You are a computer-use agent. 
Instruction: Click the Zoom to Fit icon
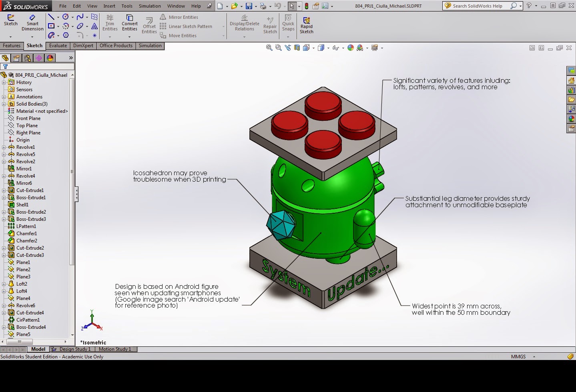[x=269, y=48]
